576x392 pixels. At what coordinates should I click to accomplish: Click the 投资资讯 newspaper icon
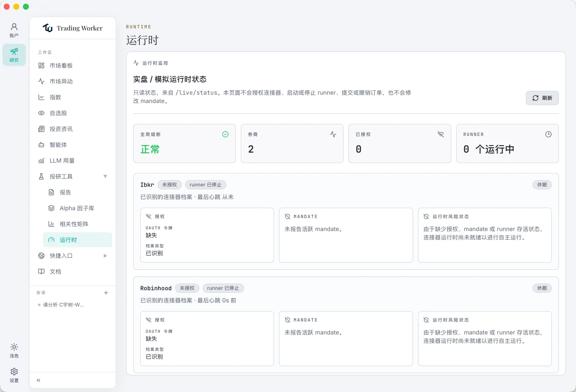41,129
